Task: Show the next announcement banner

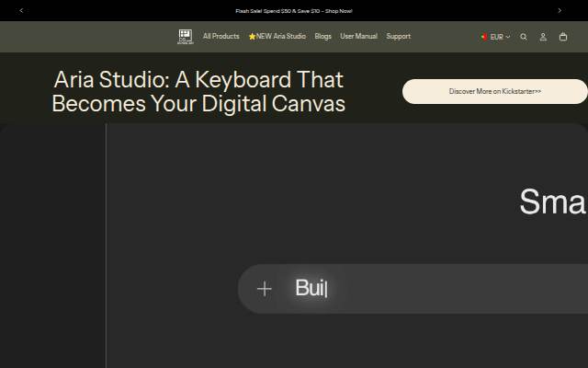Action: [x=560, y=10]
